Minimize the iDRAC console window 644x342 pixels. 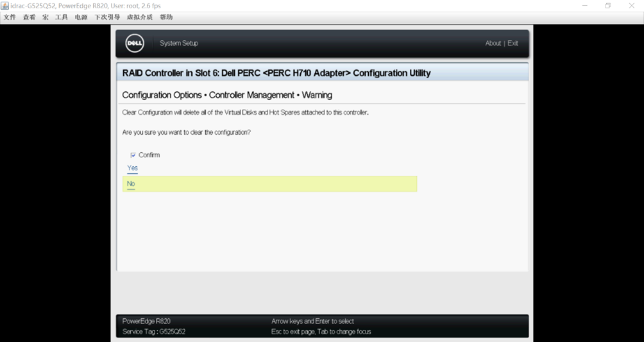tap(585, 6)
